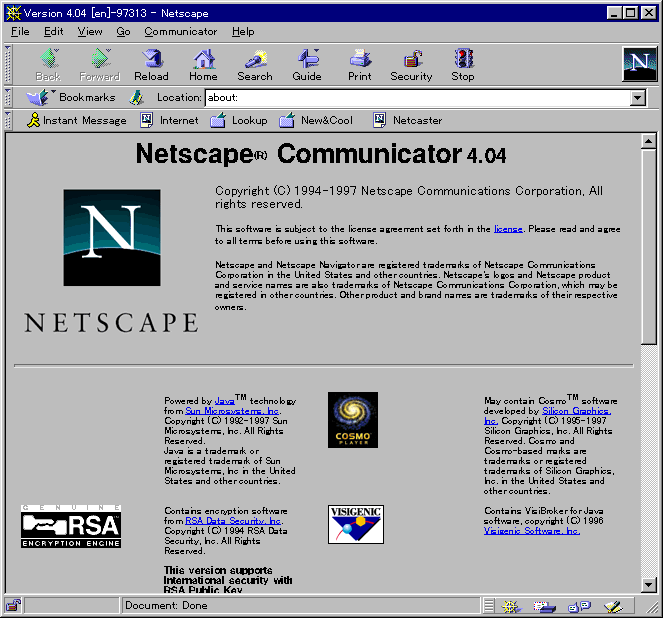This screenshot has width=663, height=618.
Task: Click the Back toolbar button
Action: tap(48, 65)
